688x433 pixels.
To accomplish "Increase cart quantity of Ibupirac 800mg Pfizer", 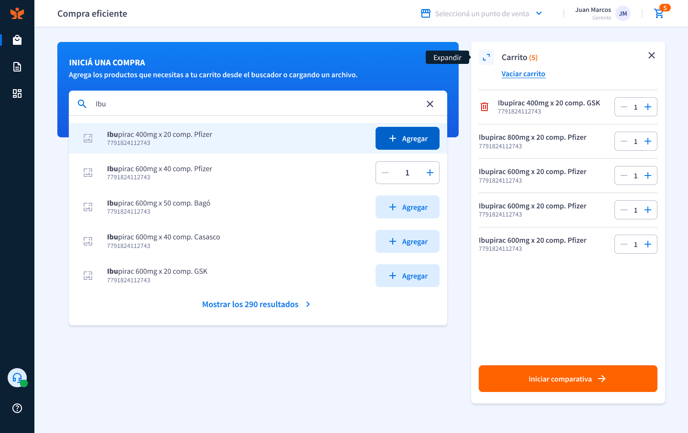I will (648, 141).
